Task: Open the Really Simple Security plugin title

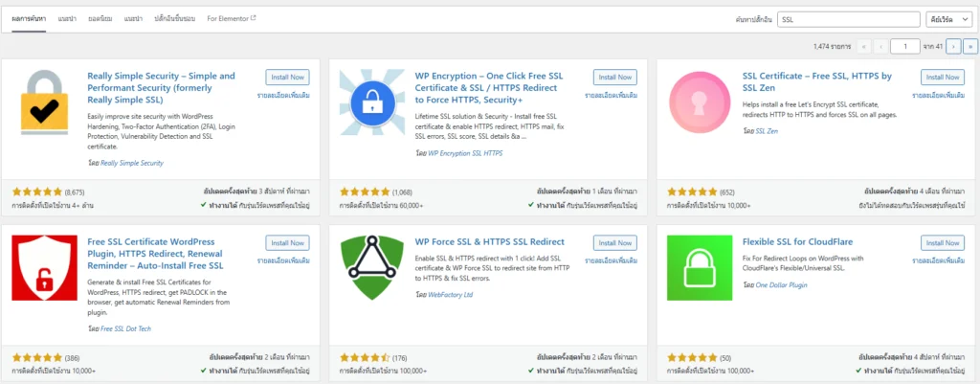Action: (161, 87)
